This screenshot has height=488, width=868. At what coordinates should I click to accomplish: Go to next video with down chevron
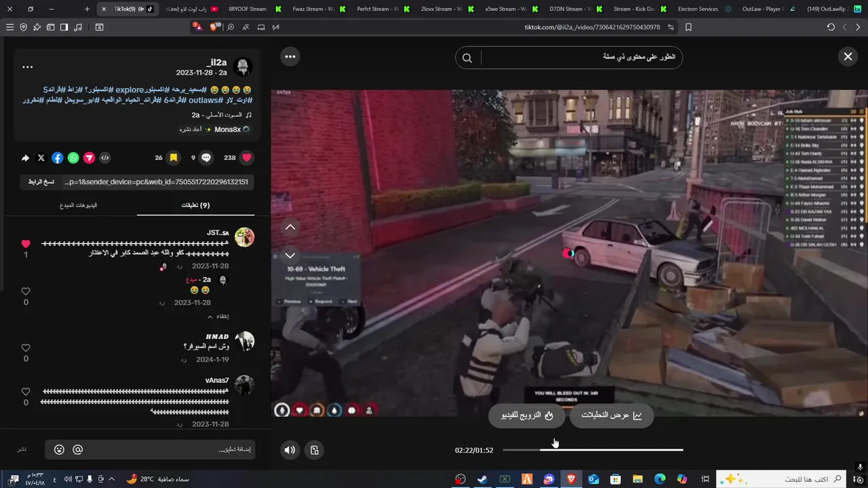tap(290, 256)
